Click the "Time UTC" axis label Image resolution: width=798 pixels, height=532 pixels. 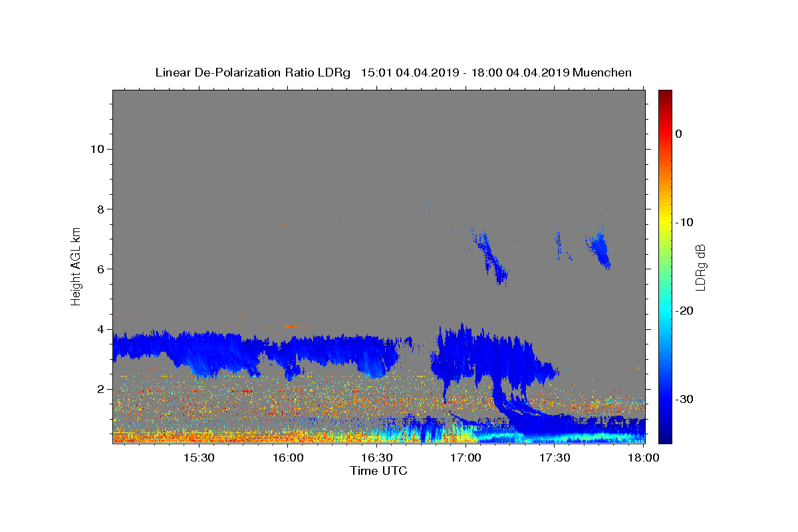coord(378,471)
